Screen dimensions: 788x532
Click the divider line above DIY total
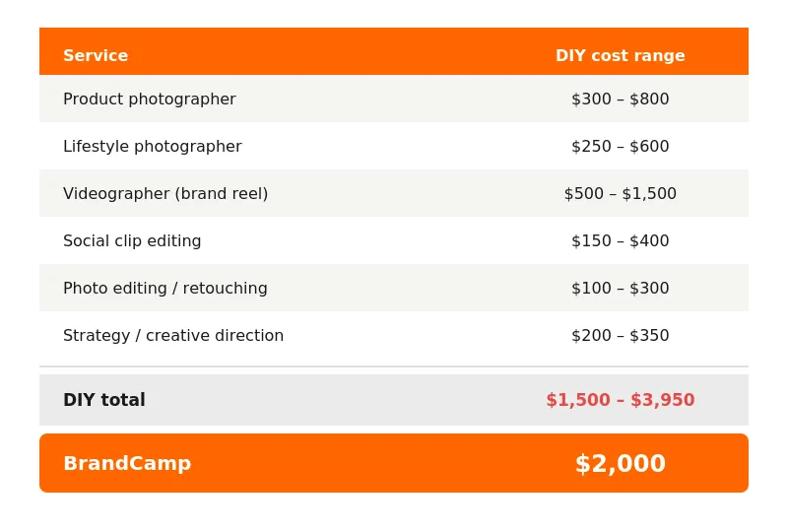(394, 366)
